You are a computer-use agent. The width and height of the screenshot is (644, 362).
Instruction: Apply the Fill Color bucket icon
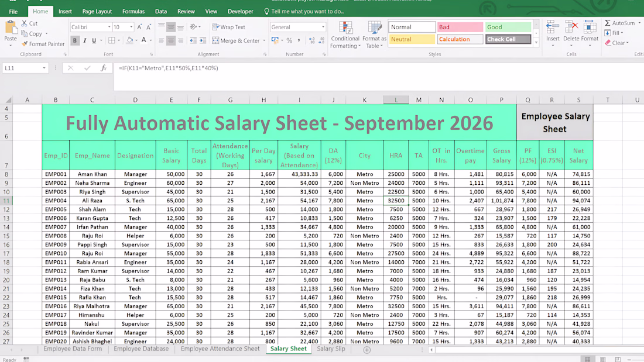(x=130, y=40)
